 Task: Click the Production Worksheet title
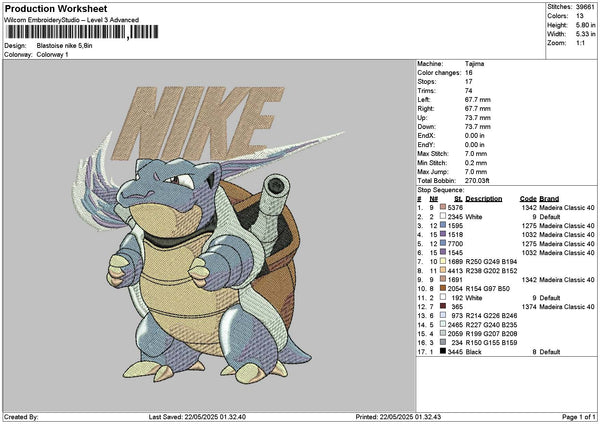click(x=56, y=8)
